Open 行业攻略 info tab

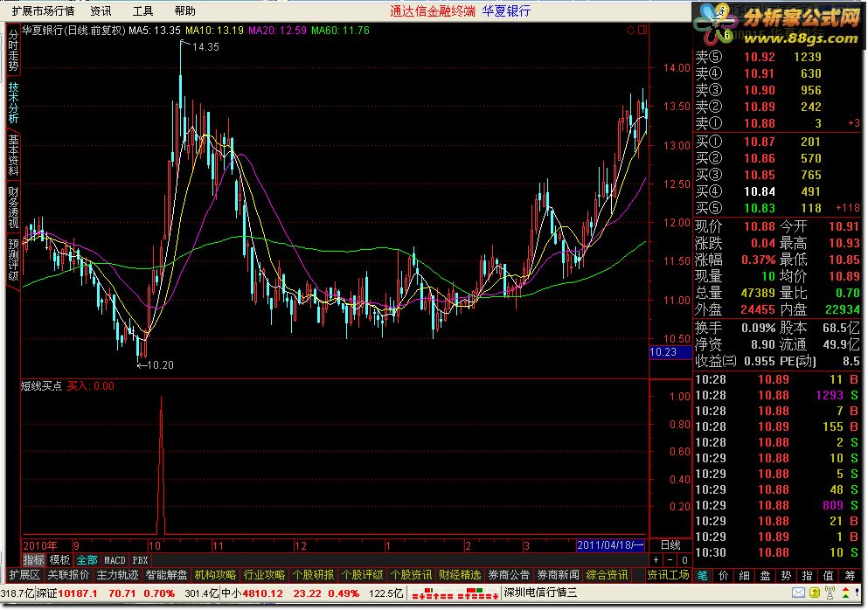(x=264, y=575)
